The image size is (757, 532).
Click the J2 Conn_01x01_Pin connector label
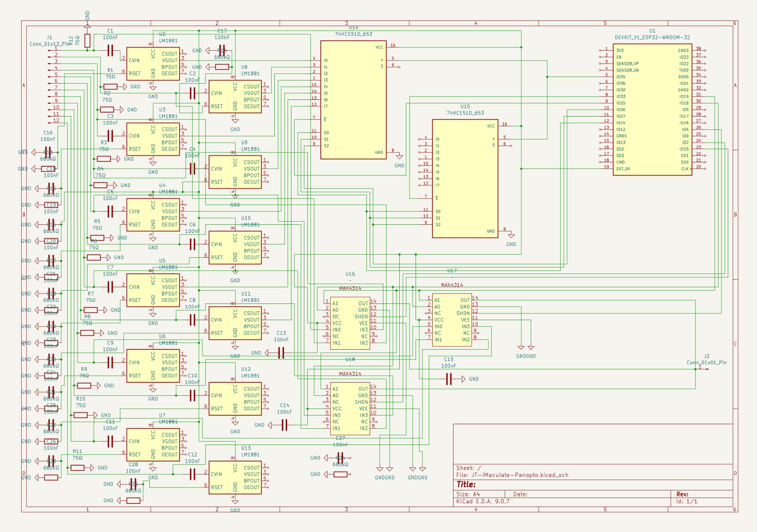[706, 362]
